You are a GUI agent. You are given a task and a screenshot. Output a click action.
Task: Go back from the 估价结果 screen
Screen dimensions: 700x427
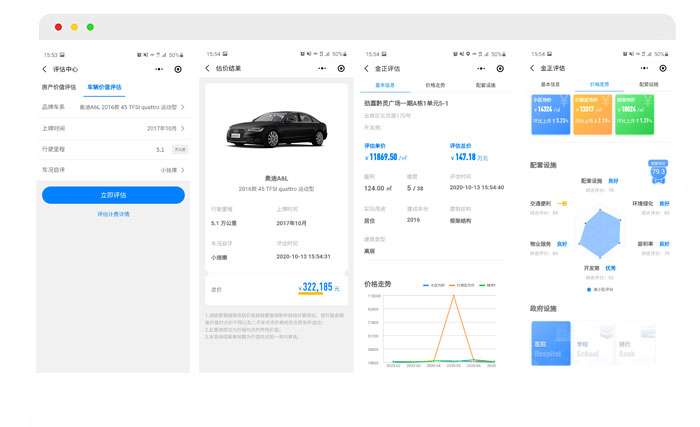point(207,68)
